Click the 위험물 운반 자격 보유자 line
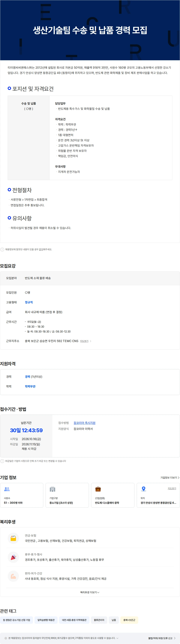Viewport: 180px width, 644px height. [x=72, y=151]
